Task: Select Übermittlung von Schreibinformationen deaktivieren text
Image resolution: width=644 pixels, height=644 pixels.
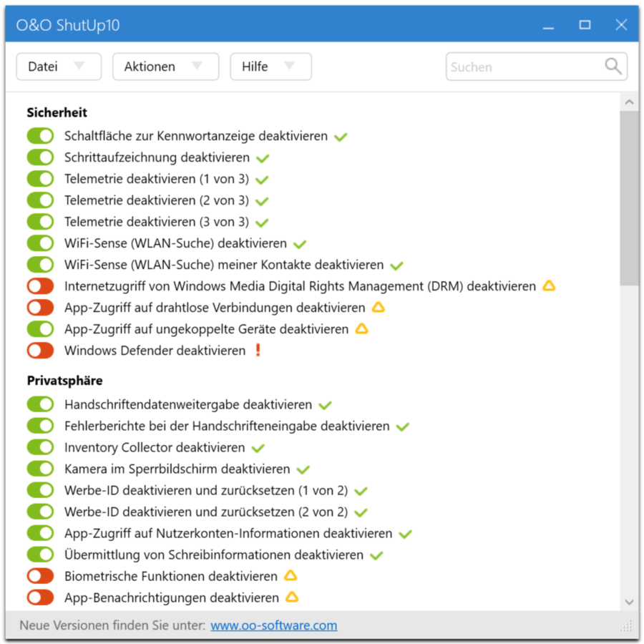Action: (x=214, y=555)
